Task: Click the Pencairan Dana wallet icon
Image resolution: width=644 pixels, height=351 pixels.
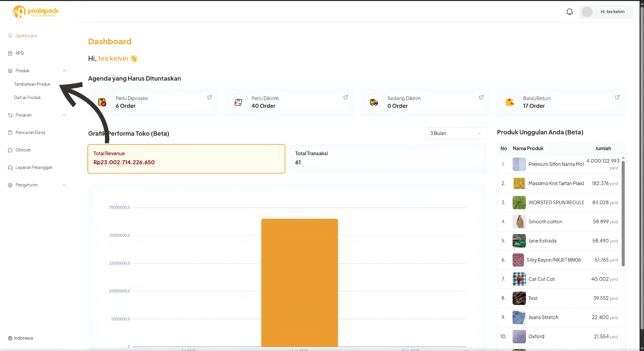Action: pyautogui.click(x=10, y=132)
